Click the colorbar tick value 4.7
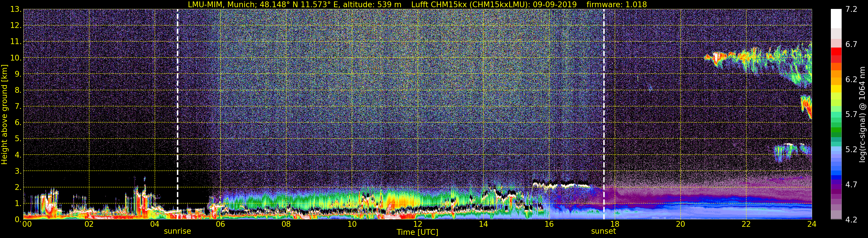 point(851,185)
